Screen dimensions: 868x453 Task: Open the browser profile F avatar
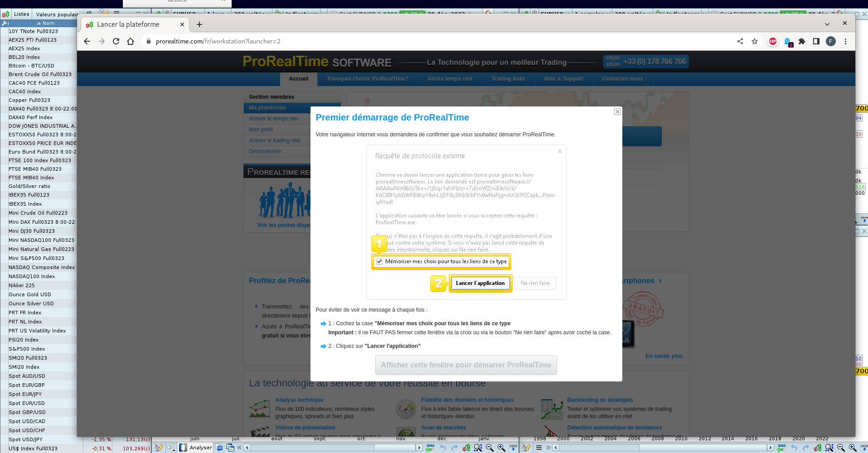click(831, 41)
